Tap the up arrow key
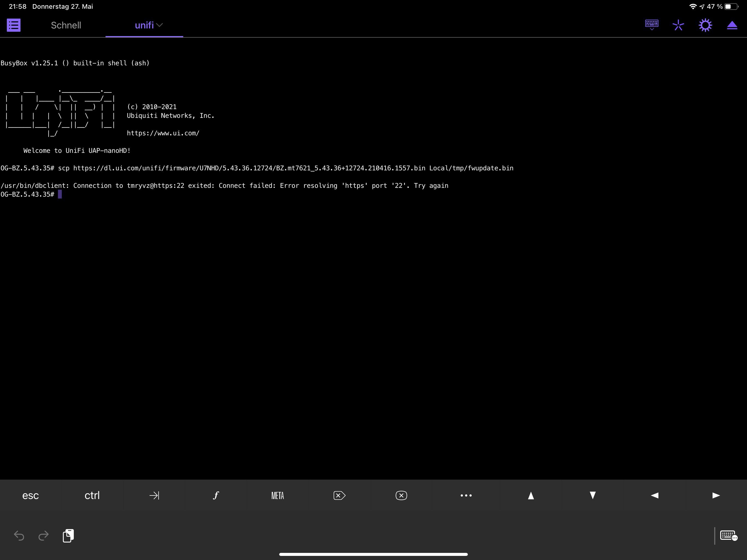Image resolution: width=747 pixels, height=560 pixels. click(x=531, y=495)
